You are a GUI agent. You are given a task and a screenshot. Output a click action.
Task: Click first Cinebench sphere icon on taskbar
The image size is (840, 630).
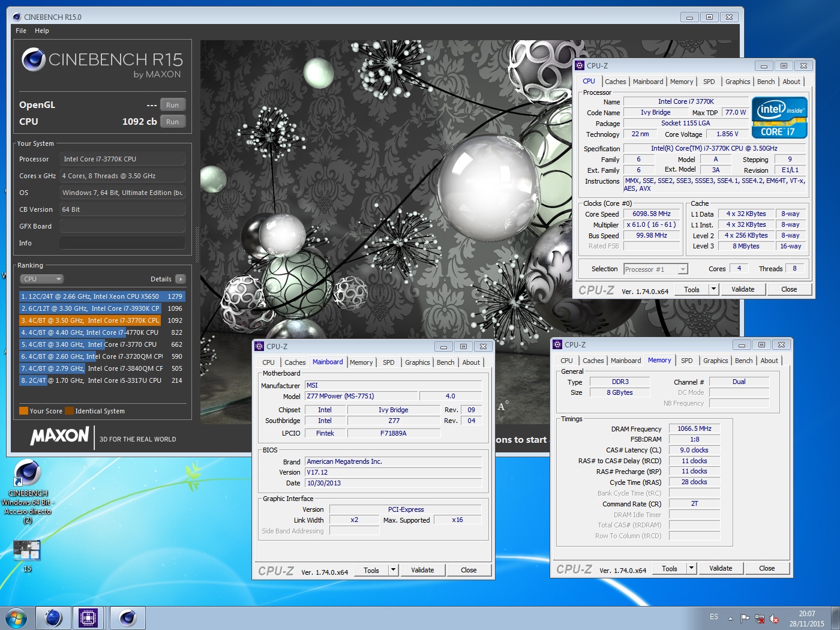[x=53, y=618]
